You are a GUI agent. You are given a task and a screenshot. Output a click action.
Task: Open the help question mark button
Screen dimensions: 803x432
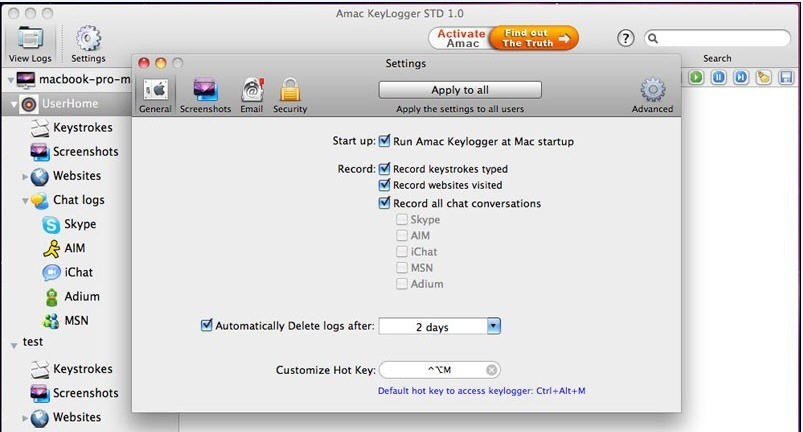625,38
